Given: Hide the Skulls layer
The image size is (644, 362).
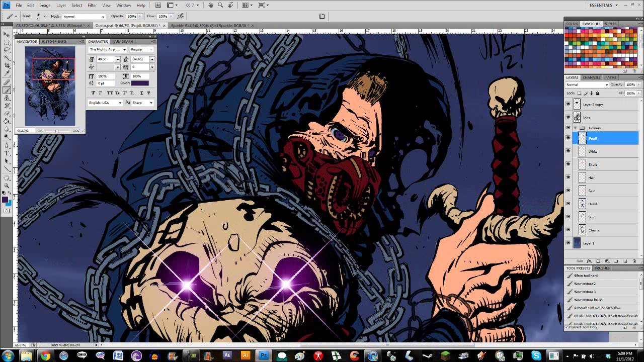Looking at the screenshot, I should [569, 164].
